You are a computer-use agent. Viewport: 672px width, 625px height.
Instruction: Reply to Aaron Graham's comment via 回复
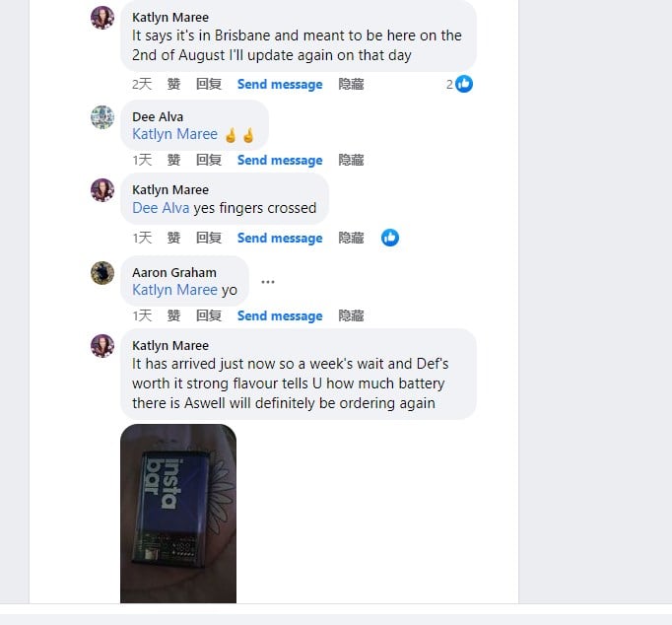(209, 315)
